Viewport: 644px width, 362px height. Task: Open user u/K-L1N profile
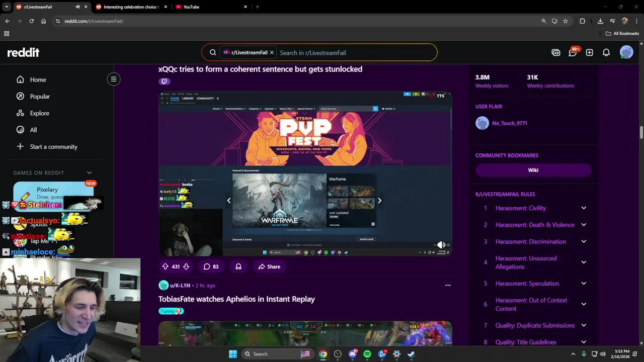tap(180, 285)
